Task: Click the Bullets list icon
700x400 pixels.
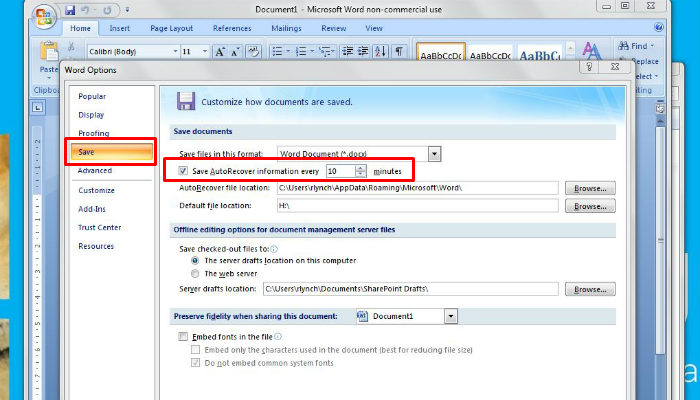Action: coord(277,51)
